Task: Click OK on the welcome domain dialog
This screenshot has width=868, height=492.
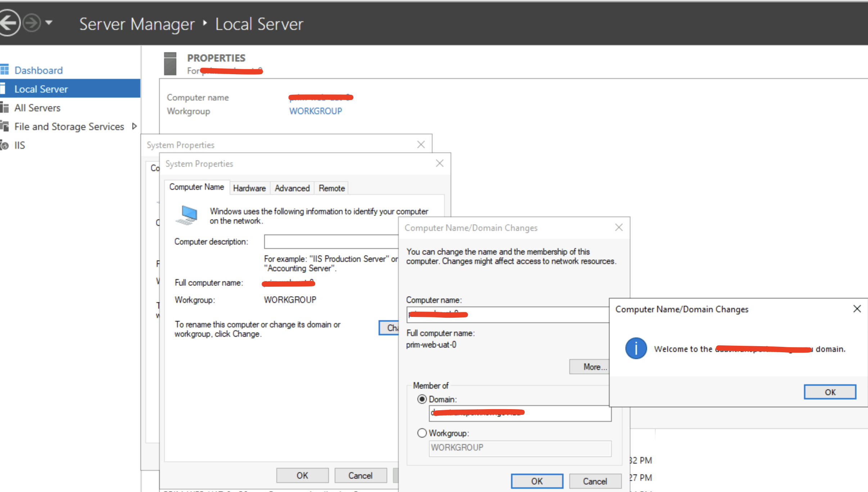Action: pyautogui.click(x=830, y=392)
